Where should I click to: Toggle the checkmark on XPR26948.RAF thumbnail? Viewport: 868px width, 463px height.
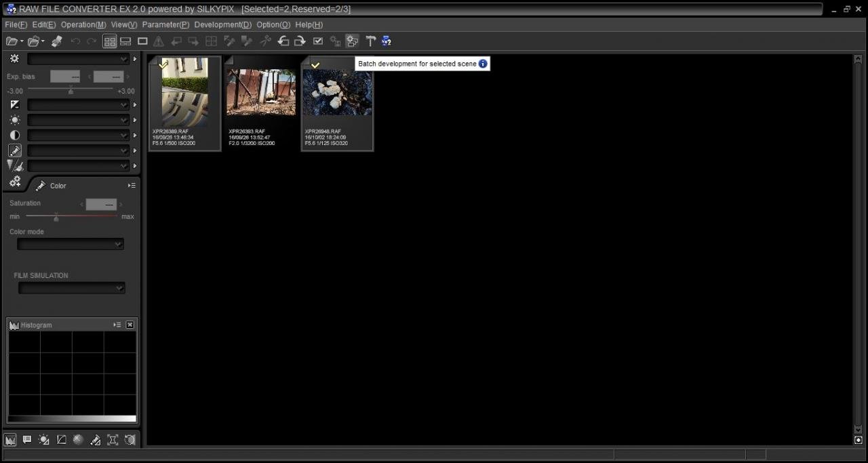(x=315, y=64)
